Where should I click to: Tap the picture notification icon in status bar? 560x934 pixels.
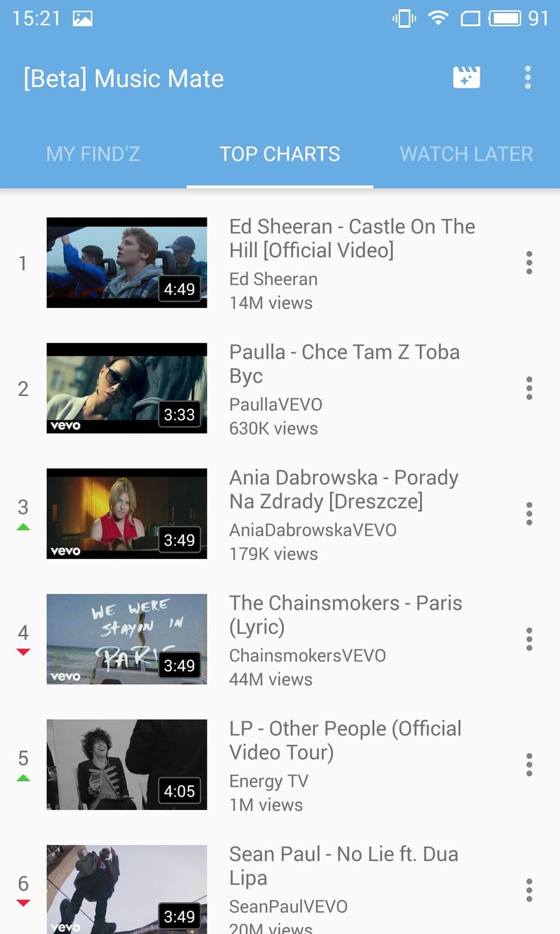click(82, 19)
